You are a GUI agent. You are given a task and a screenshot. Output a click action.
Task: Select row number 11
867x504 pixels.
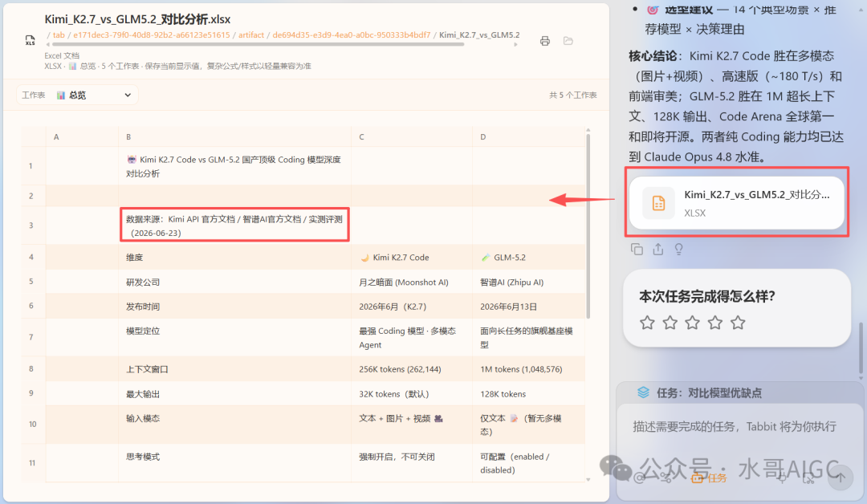tap(31, 463)
